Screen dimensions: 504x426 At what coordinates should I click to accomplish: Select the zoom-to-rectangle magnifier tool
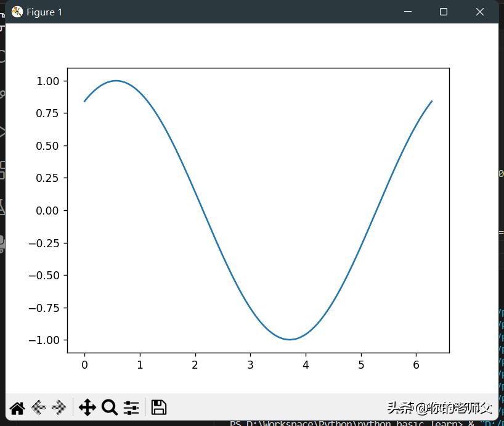pos(109,408)
